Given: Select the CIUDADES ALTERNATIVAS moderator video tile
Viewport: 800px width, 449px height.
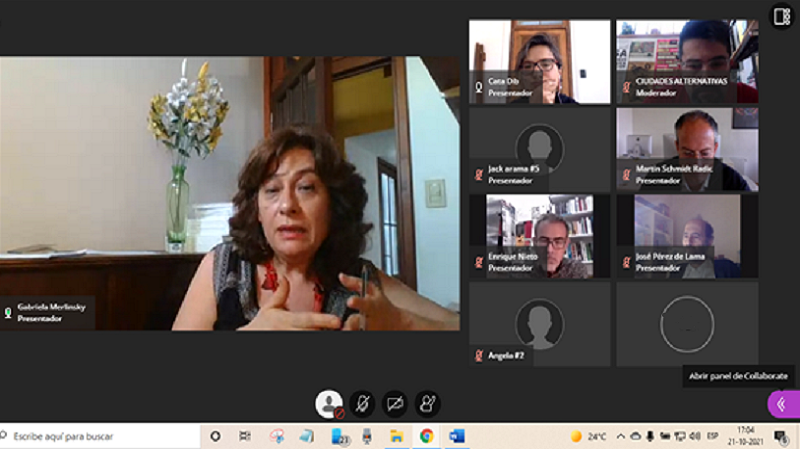Looking at the screenshot, I should [x=687, y=62].
